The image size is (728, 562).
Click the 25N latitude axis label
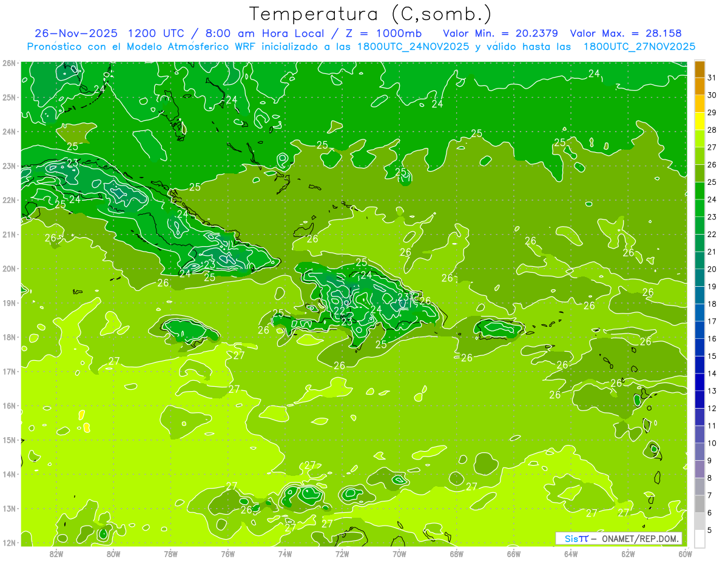(9, 97)
